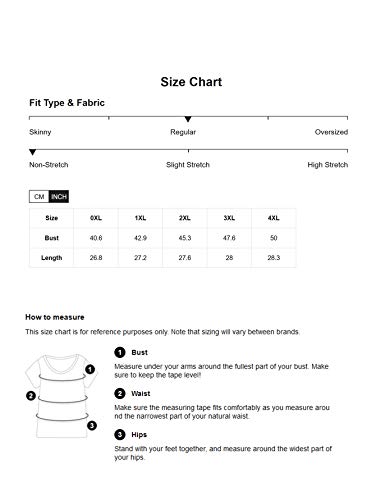Screen dimensions: 376x500
Task: Select the 4XL size column header
Action: pyautogui.click(x=274, y=218)
